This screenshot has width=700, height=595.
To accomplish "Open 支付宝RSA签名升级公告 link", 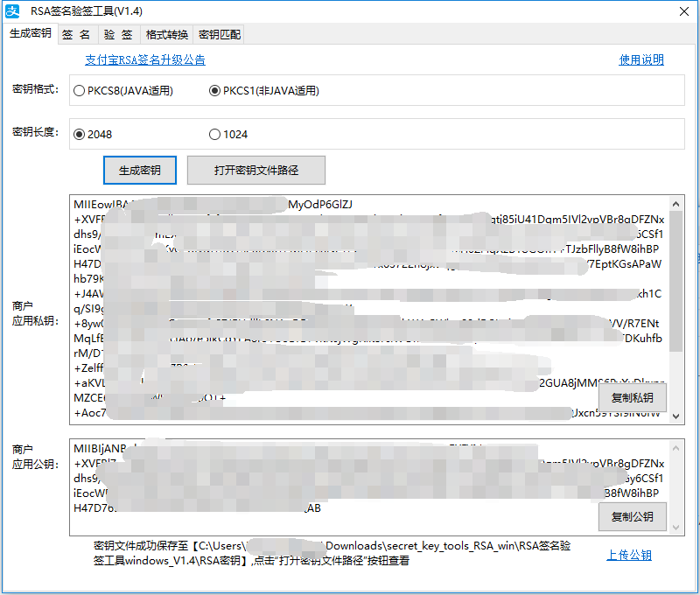I will point(145,60).
